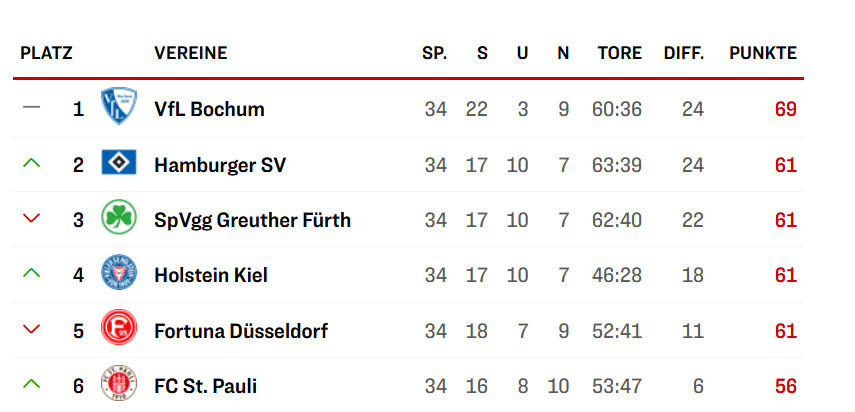Click the green up arrow beside FC St. Pauli
Image resolution: width=855 pixels, height=412 pixels.
[x=32, y=384]
